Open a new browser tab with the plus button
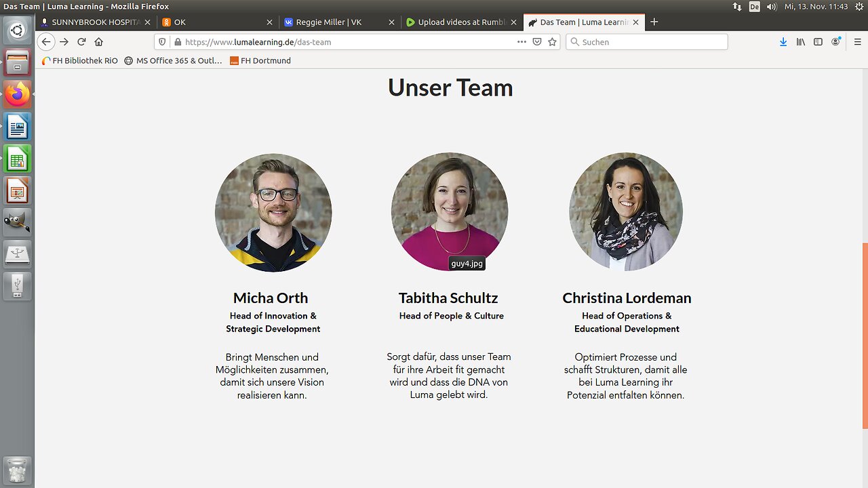The image size is (868, 488). pyautogui.click(x=654, y=22)
